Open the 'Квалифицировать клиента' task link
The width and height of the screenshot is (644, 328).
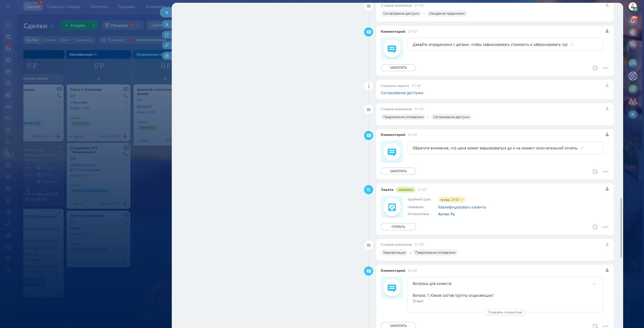pos(462,207)
